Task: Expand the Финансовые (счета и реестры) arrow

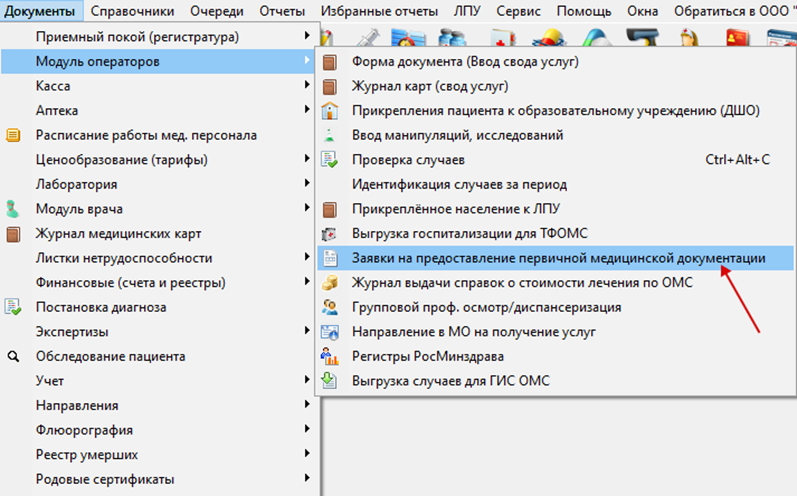Action: click(307, 281)
